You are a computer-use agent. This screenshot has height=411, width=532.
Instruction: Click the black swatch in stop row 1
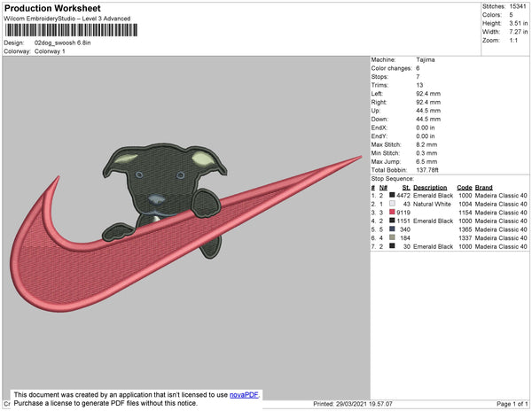(x=392, y=195)
